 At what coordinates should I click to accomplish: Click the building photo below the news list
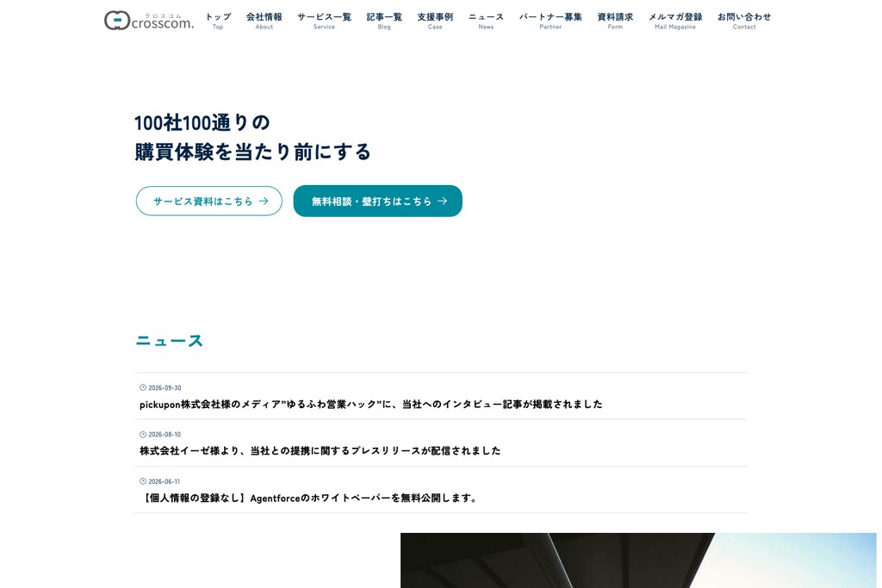638,560
